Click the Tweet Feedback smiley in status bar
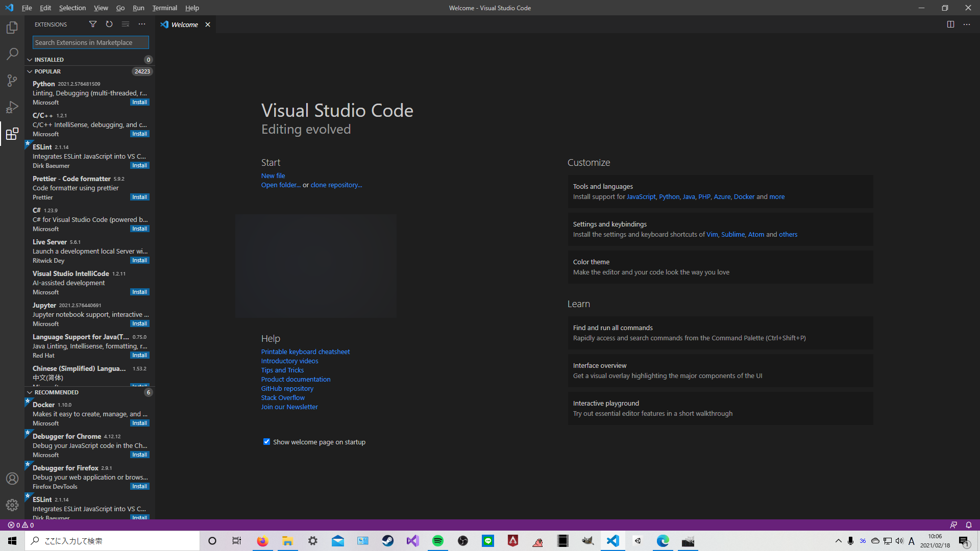 point(953,525)
